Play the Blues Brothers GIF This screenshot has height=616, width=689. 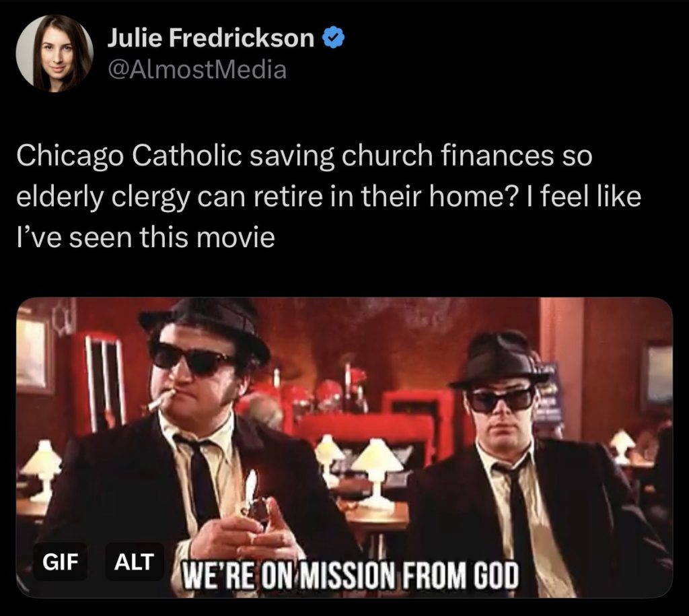click(344, 448)
